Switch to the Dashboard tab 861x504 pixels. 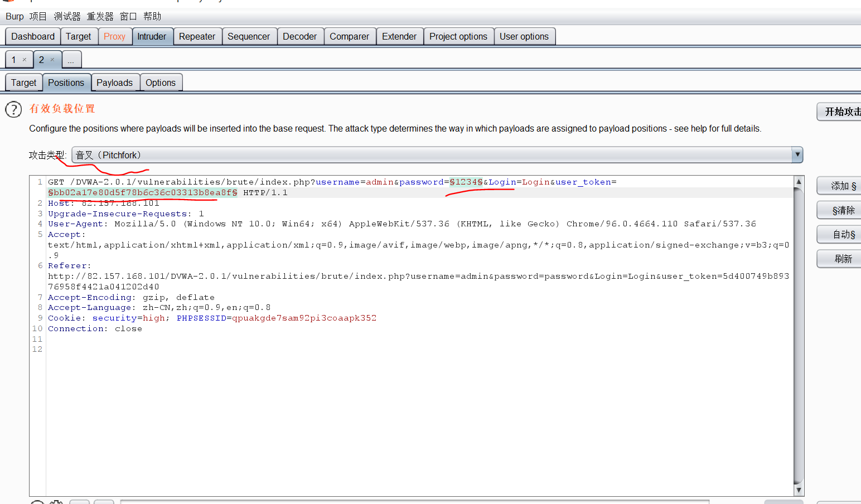(33, 36)
